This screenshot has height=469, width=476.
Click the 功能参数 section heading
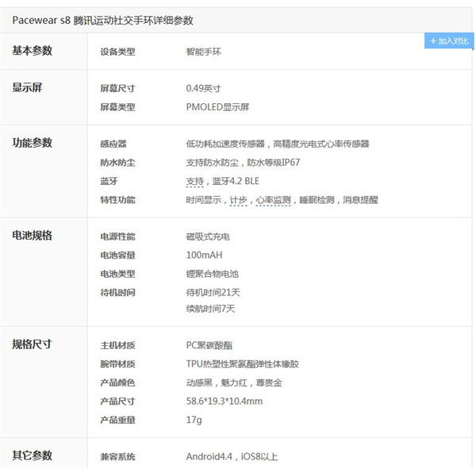pyautogui.click(x=33, y=143)
